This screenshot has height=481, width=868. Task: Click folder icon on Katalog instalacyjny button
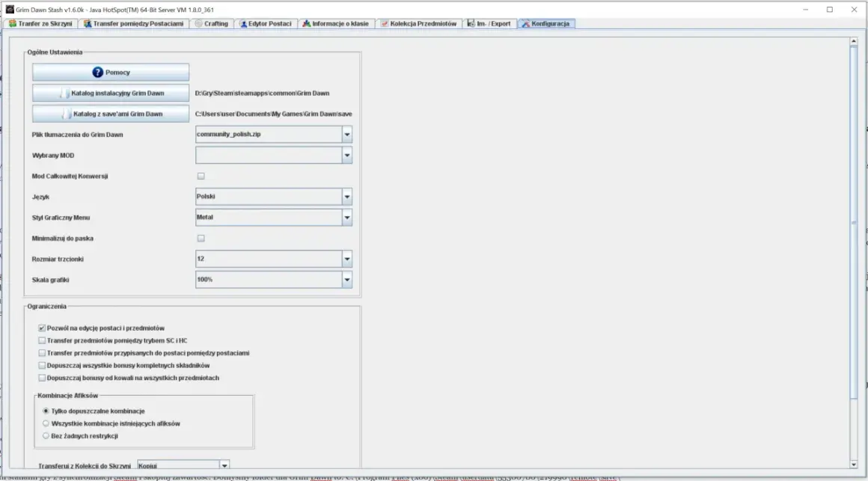64,94
